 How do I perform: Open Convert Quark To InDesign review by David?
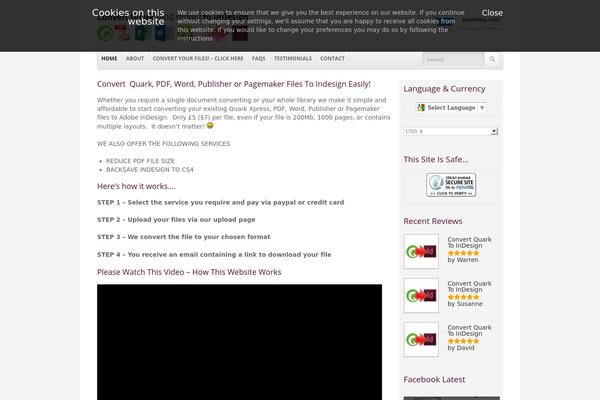coord(470,330)
